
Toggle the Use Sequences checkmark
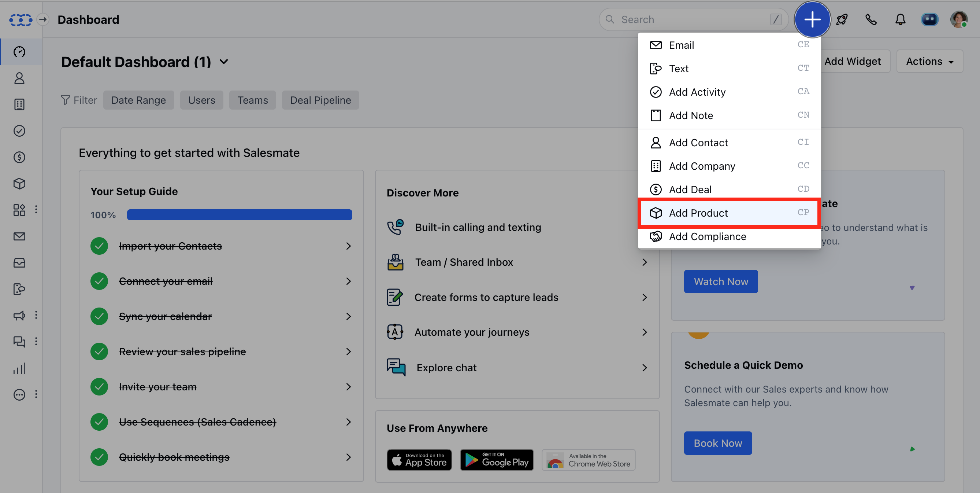(99, 422)
